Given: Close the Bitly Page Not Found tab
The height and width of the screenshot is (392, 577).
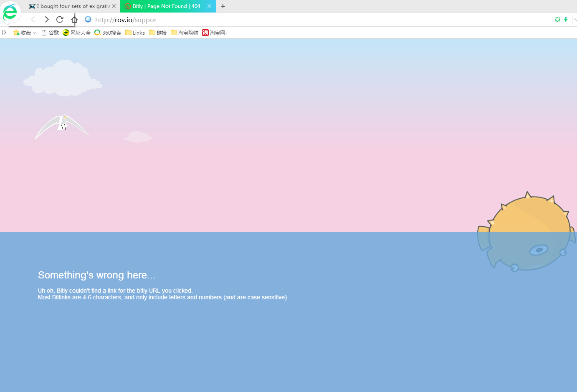Looking at the screenshot, I should (209, 6).
